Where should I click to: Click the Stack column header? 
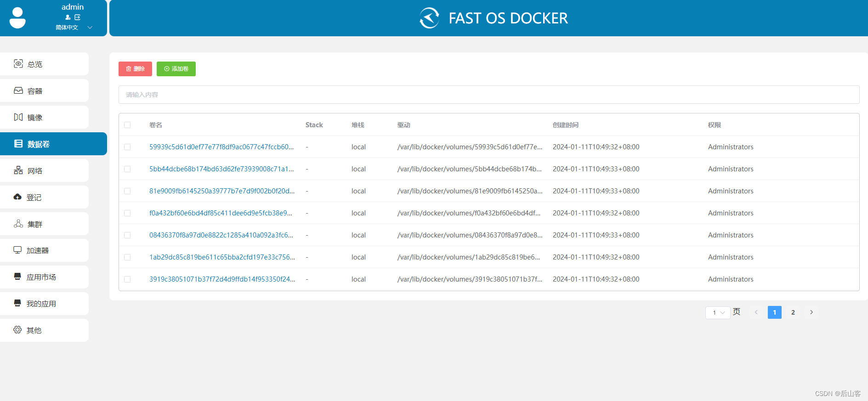coord(314,125)
